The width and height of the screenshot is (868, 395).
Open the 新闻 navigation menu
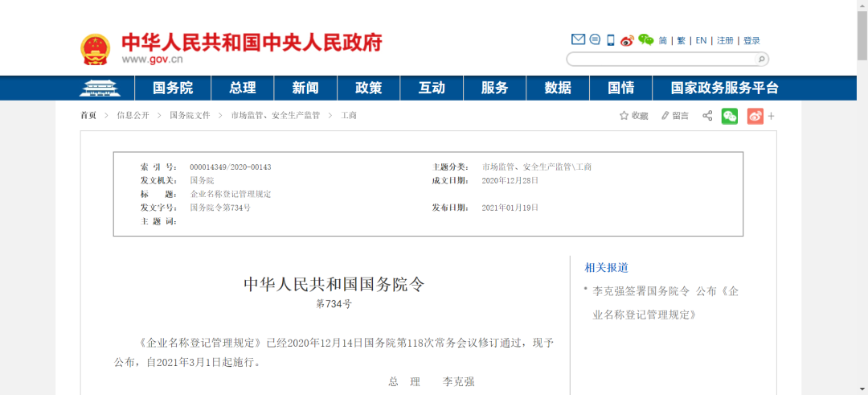pos(305,88)
